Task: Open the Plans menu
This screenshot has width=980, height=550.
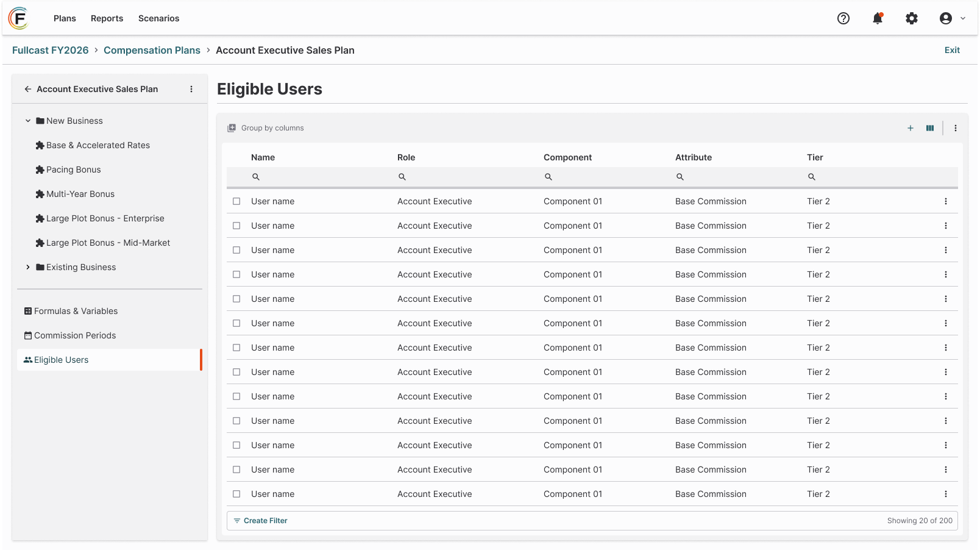Action: coord(65,18)
